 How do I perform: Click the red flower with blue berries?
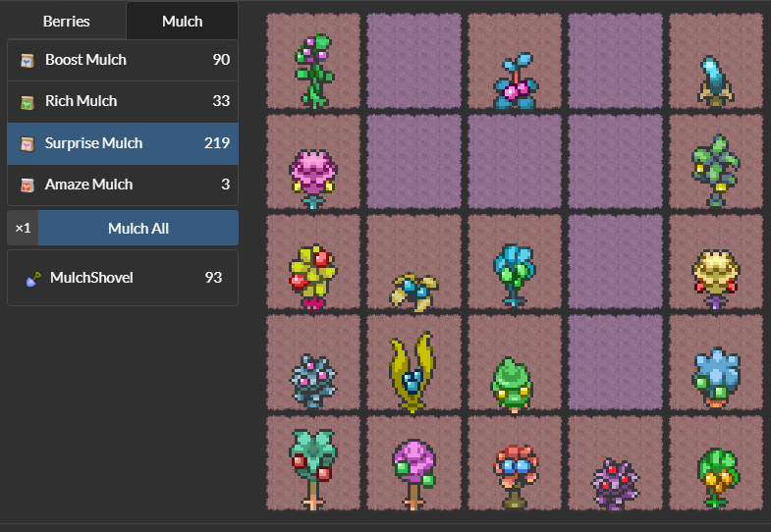click(516, 476)
